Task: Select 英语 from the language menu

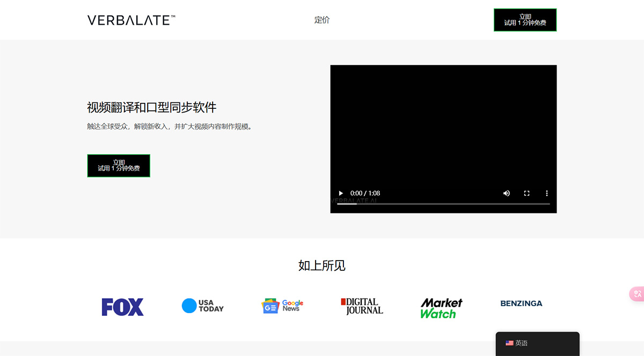Action: [520, 343]
